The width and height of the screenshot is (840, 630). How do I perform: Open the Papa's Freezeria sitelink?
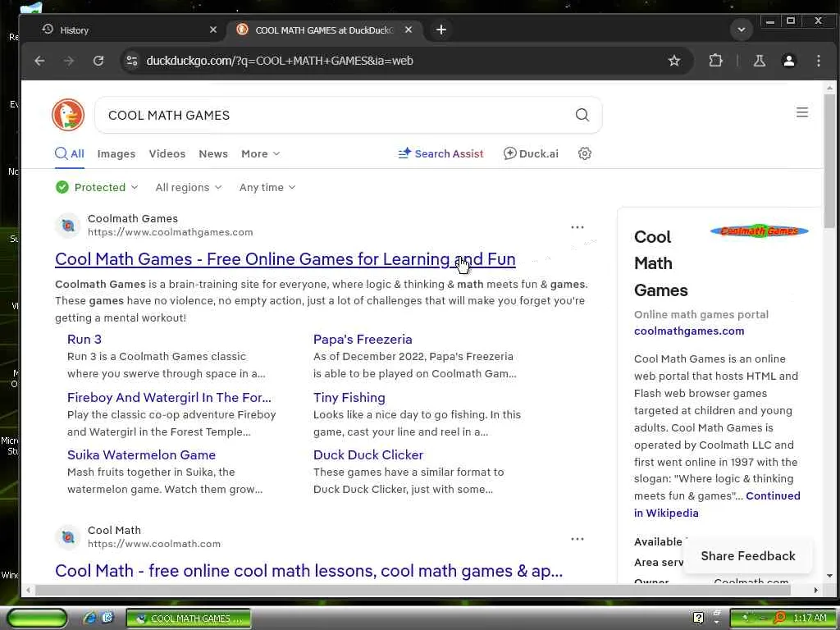pyautogui.click(x=363, y=339)
